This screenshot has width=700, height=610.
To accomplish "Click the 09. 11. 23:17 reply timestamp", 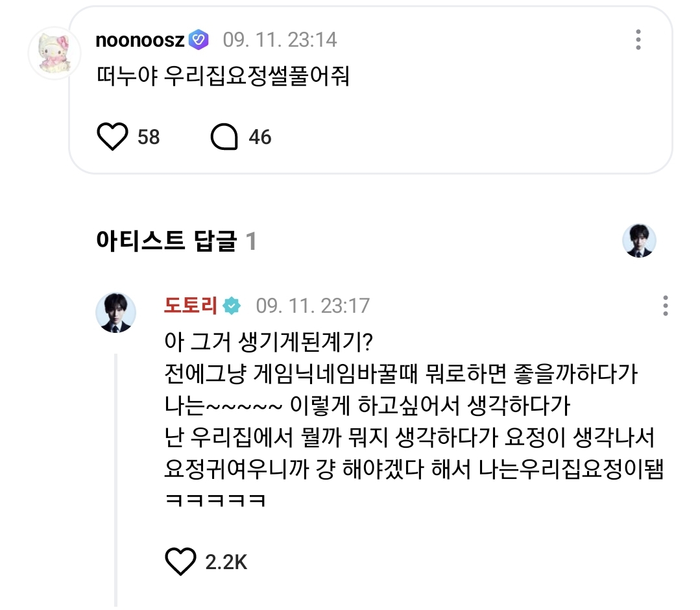I will click(313, 305).
